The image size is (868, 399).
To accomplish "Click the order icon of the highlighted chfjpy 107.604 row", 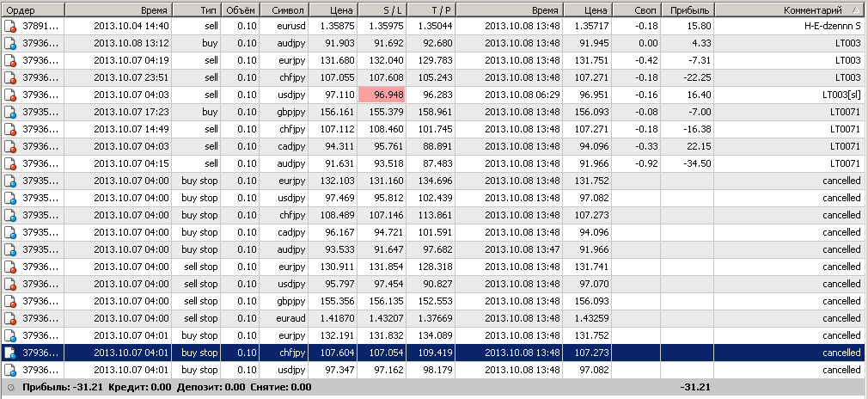I will [10, 353].
